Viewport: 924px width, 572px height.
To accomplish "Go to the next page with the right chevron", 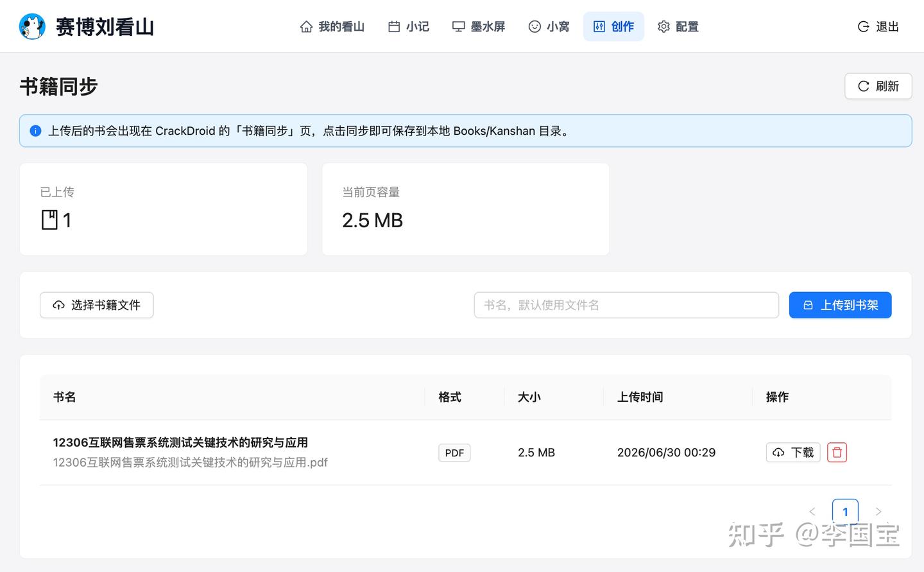I will [x=878, y=512].
